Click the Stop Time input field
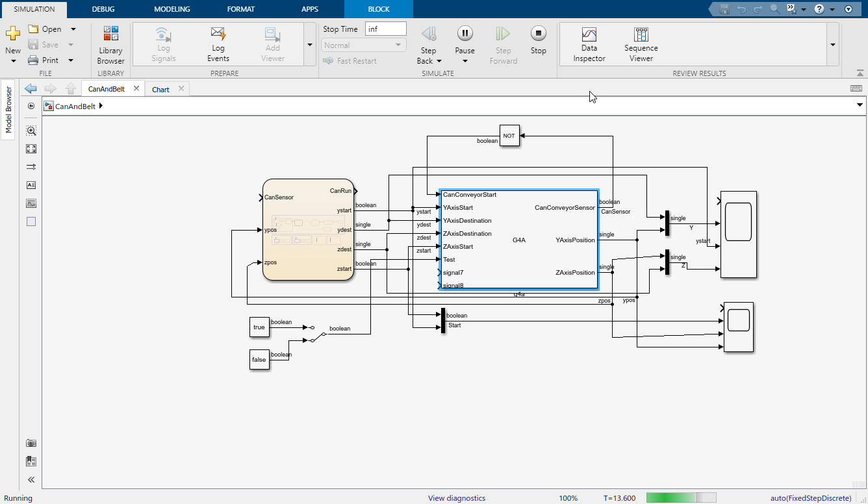The height and width of the screenshot is (504, 868). coord(385,29)
